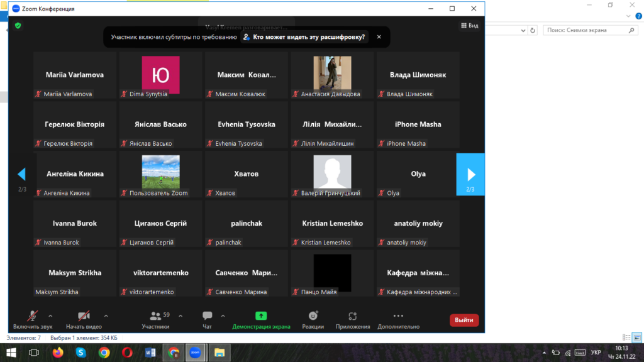This screenshot has width=644, height=362.
Task: Switch Explorer to large thumbnails view icon
Action: tap(637, 337)
